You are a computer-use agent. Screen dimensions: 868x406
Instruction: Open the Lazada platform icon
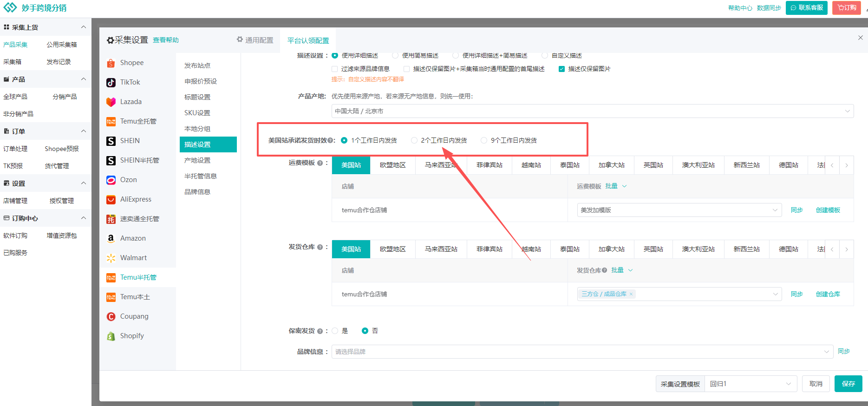111,102
